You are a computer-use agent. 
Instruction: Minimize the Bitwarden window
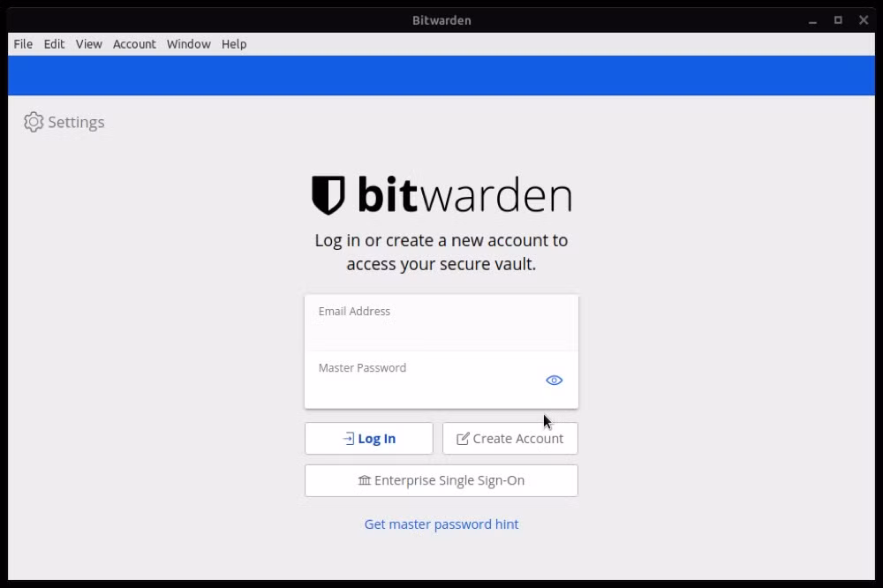tap(812, 20)
